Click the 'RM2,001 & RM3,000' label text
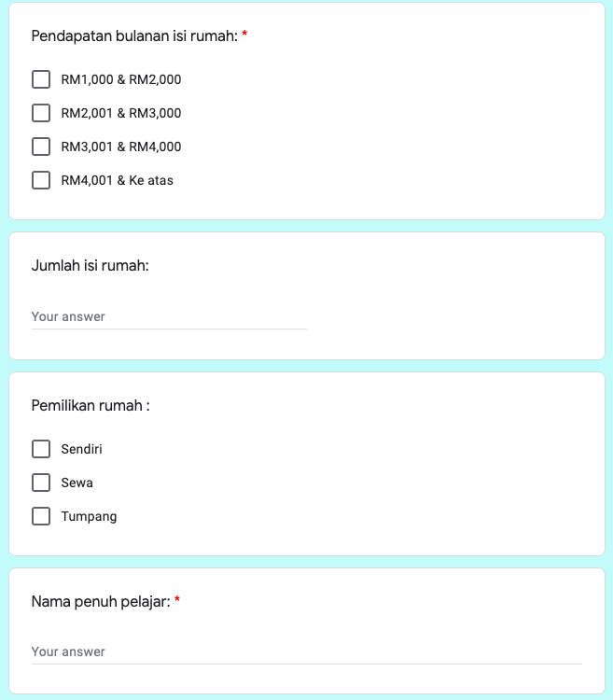This screenshot has width=613, height=700. (121, 113)
